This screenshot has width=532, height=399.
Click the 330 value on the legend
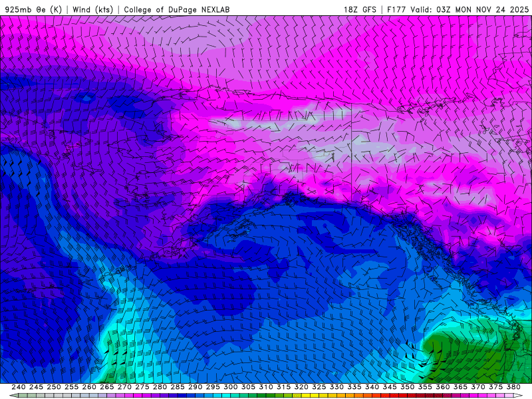click(336, 387)
